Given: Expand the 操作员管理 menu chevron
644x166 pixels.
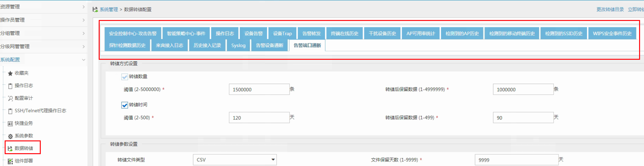Looking at the screenshot, I should point(84,20).
